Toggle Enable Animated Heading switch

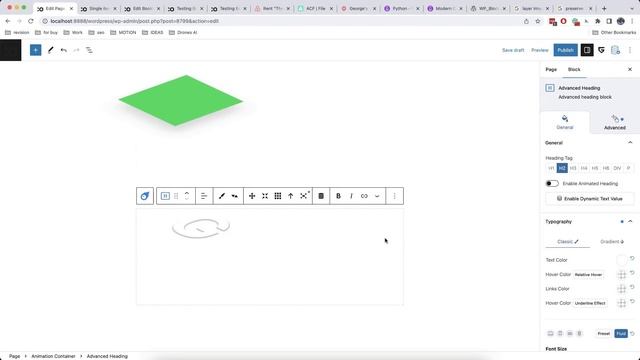(x=552, y=184)
